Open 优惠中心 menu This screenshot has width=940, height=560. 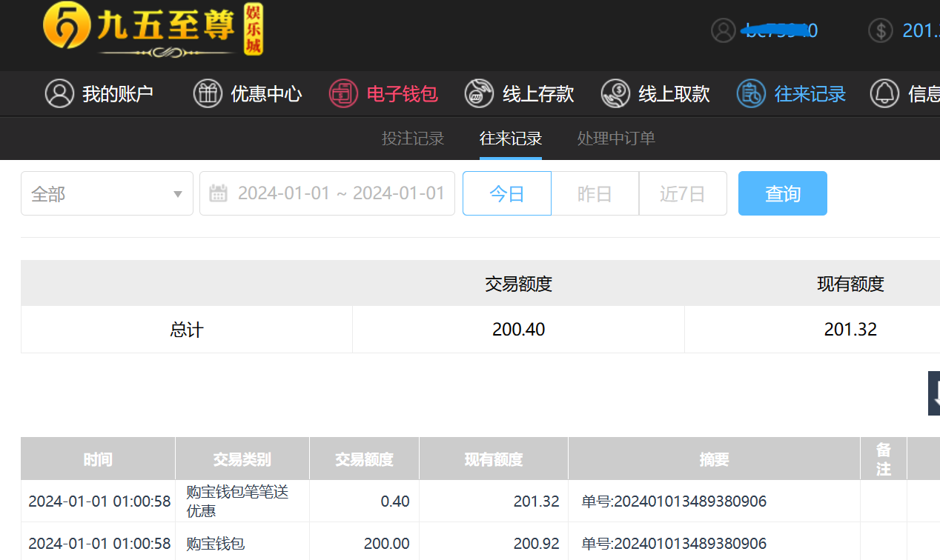click(x=266, y=94)
